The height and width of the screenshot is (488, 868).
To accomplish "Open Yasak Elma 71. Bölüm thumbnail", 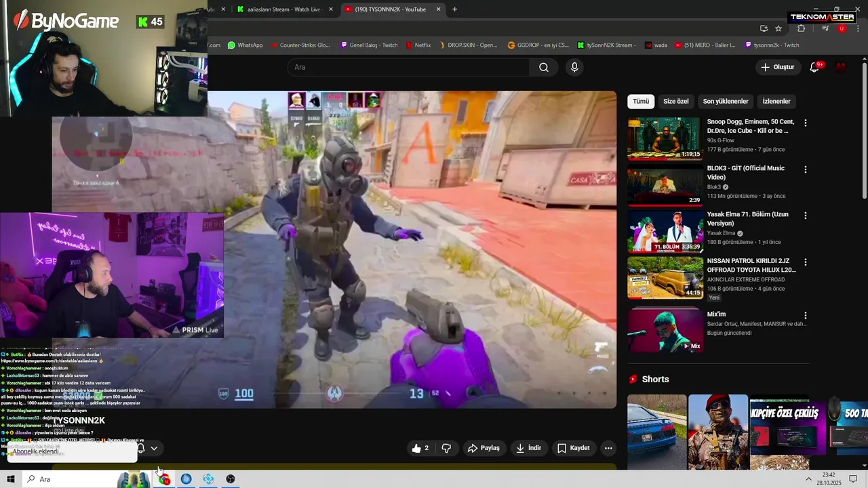I will click(x=665, y=231).
